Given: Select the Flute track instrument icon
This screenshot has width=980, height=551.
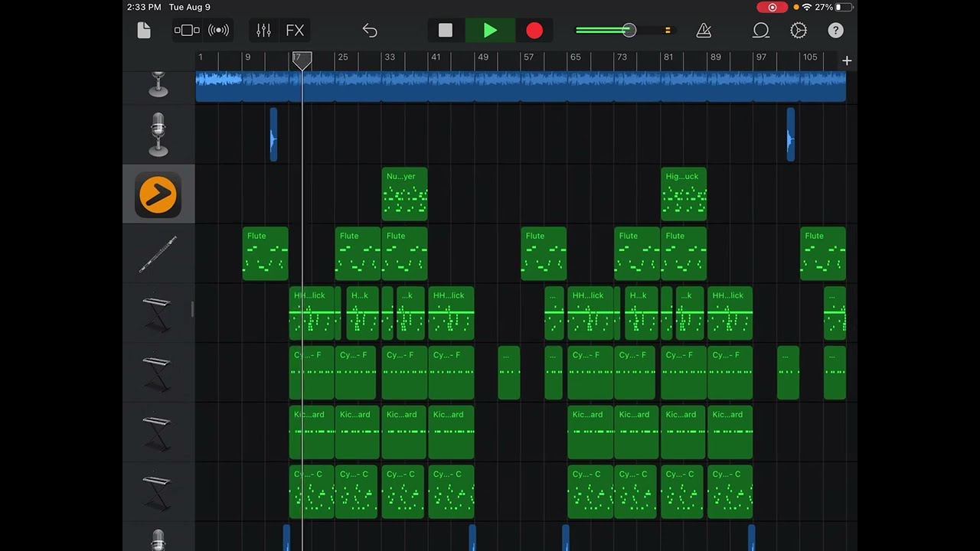Looking at the screenshot, I should [158, 254].
